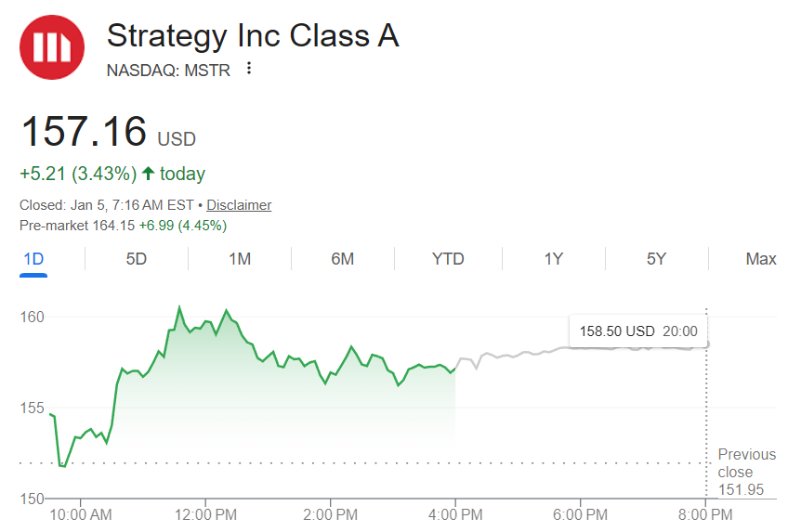Select the 1D time range tab
This screenshot has height=532, width=788.
(x=33, y=259)
